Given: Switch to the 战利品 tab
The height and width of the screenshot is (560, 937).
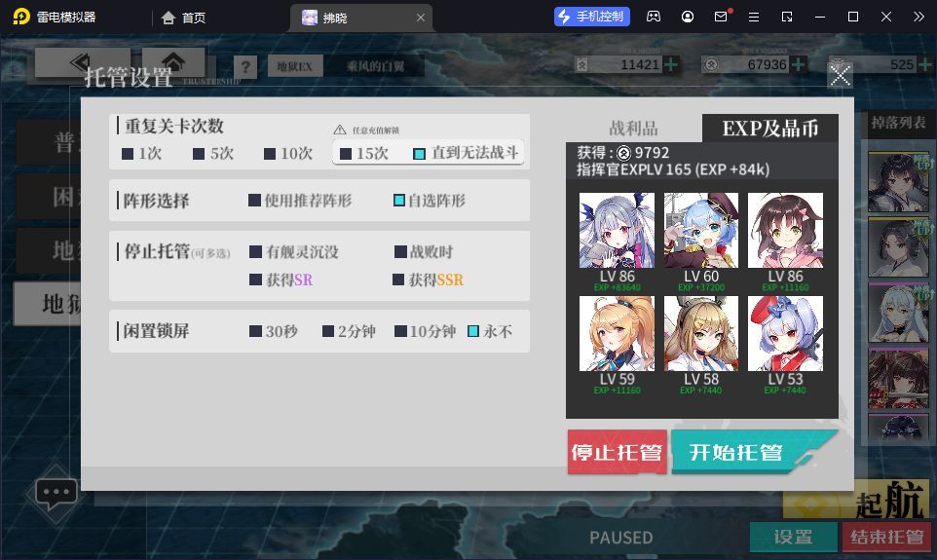Looking at the screenshot, I should [x=633, y=128].
